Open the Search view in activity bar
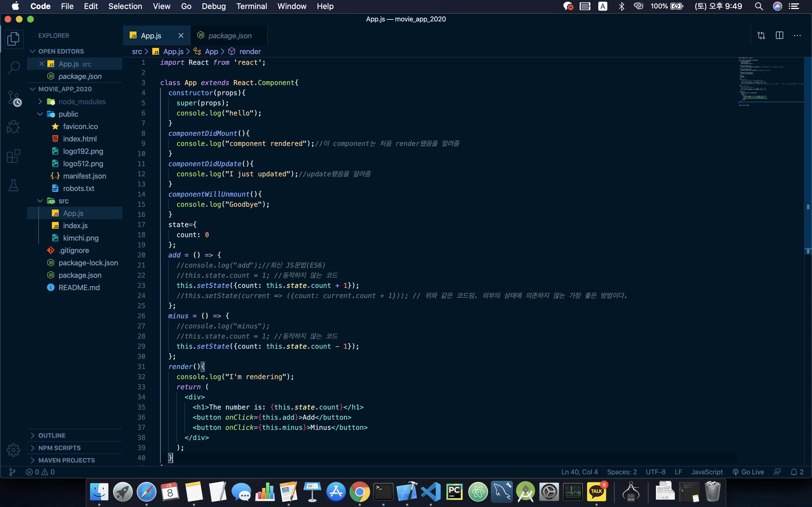812x507 pixels. (14, 68)
